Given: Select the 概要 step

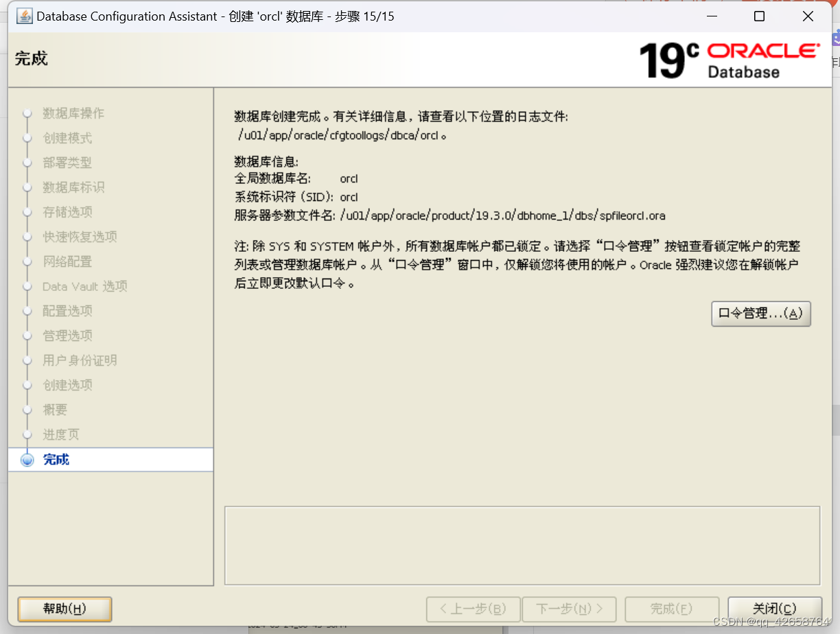Looking at the screenshot, I should [55, 410].
